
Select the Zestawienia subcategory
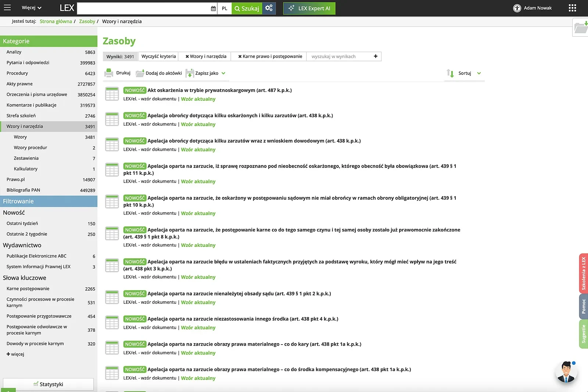[49, 158]
